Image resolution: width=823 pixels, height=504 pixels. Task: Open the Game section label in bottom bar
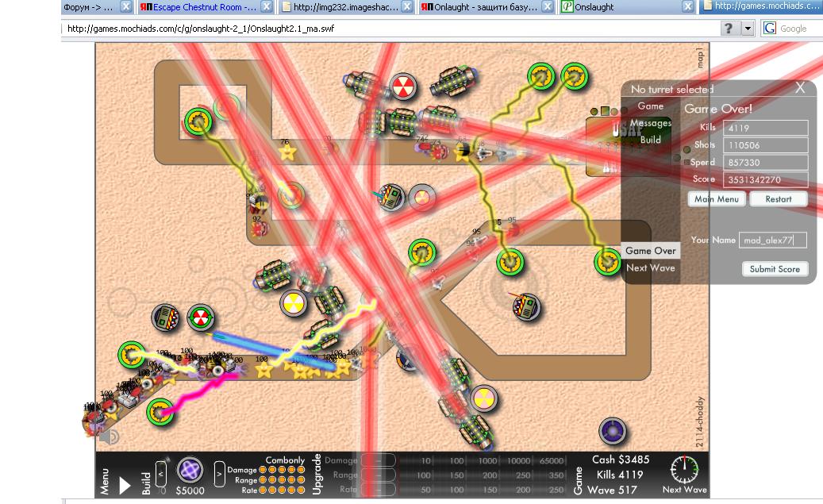(x=578, y=481)
